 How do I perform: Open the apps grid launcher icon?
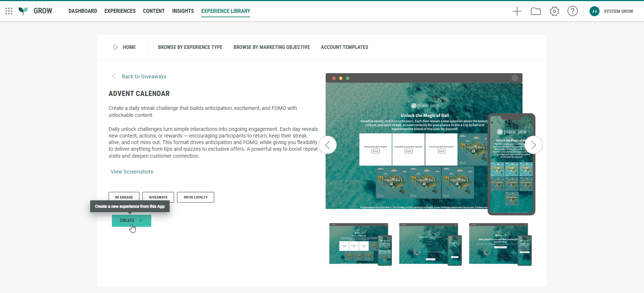click(9, 11)
